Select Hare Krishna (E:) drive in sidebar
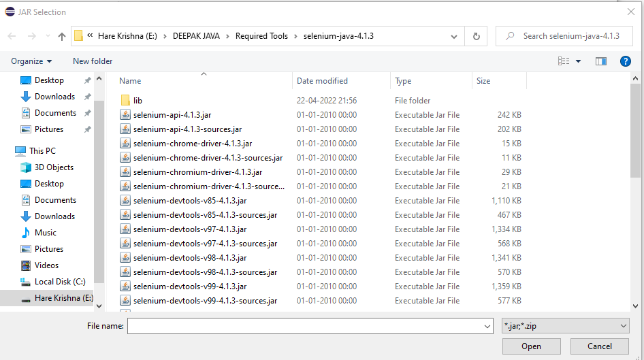 [x=64, y=298]
